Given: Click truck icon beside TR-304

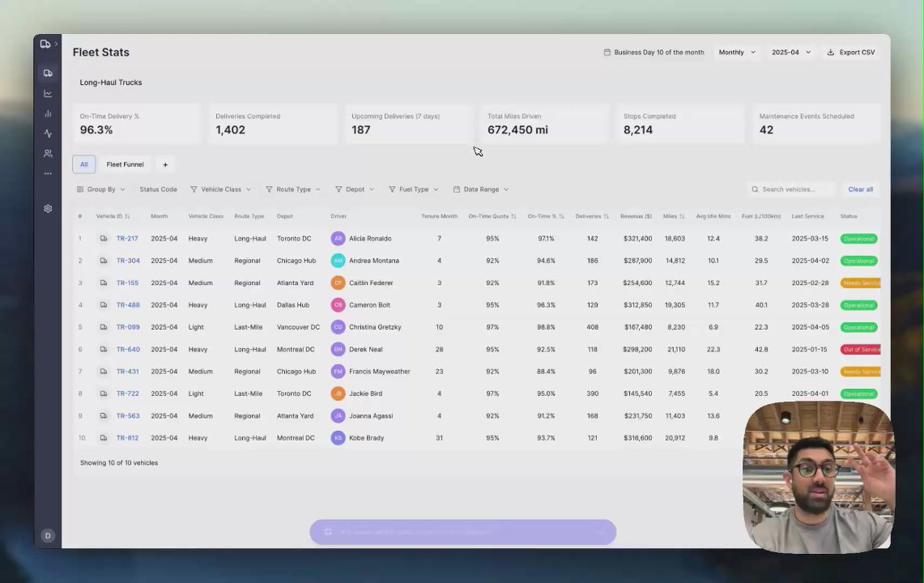Looking at the screenshot, I should pyautogui.click(x=103, y=261).
